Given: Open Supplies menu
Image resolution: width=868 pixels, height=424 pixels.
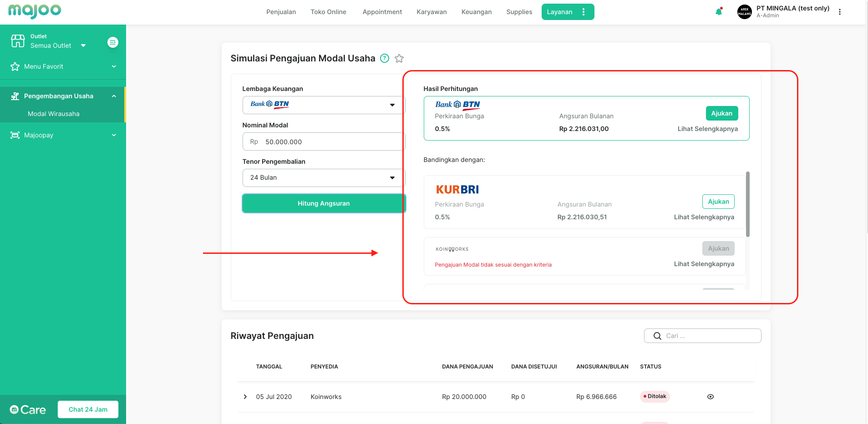Looking at the screenshot, I should [519, 12].
